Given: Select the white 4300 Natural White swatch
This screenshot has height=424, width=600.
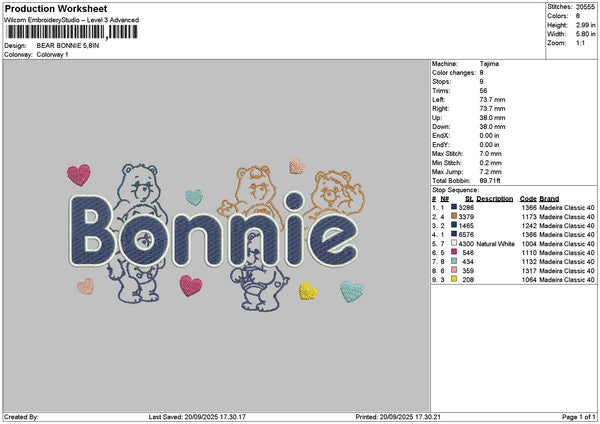Looking at the screenshot, I should pos(455,244).
